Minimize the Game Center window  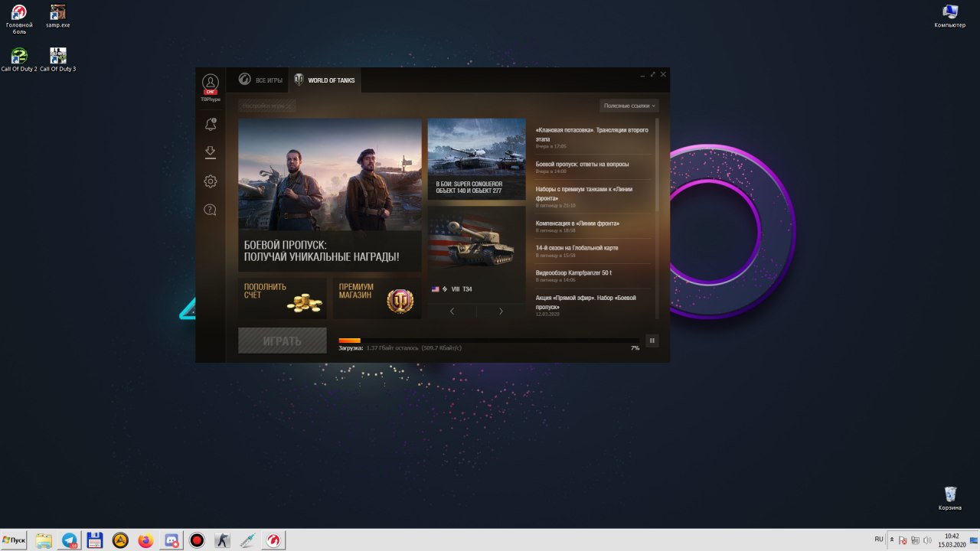coord(643,75)
